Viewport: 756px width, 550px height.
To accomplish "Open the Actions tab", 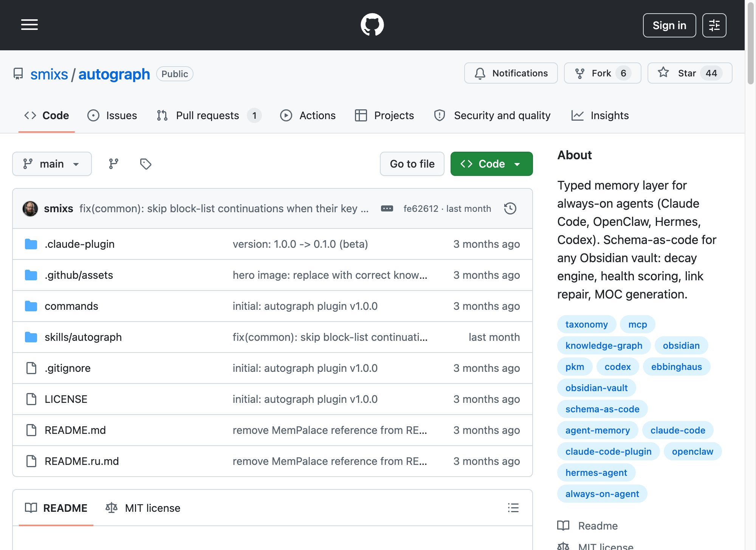I will [x=308, y=115].
